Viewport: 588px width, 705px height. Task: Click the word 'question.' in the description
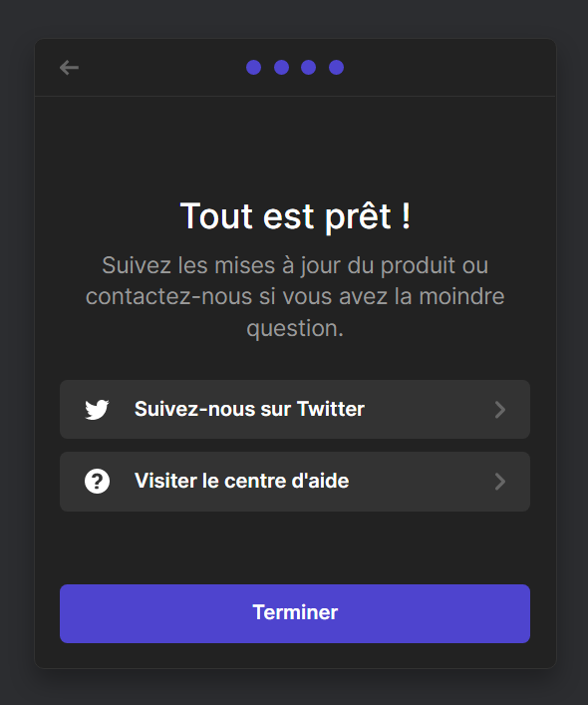[295, 329]
